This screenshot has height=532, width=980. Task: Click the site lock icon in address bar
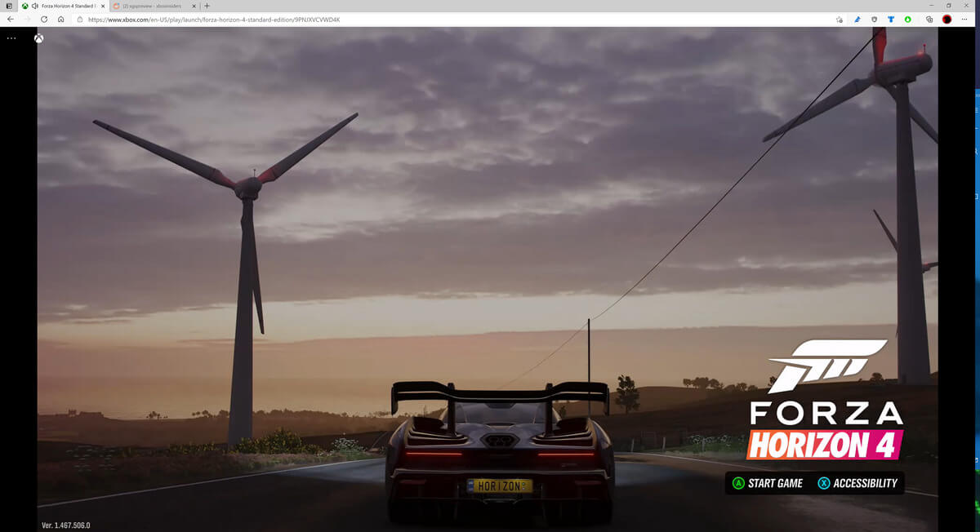click(x=80, y=19)
